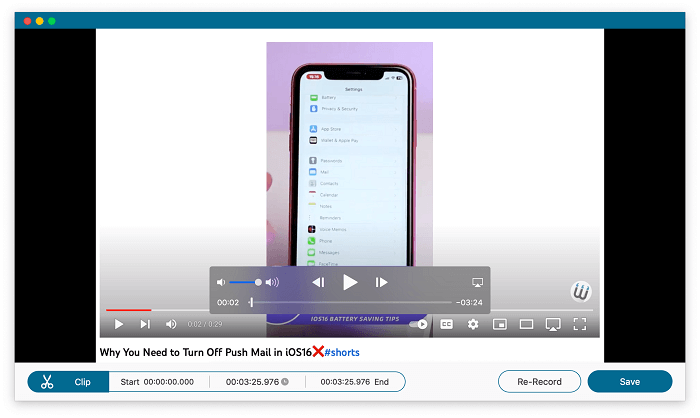
Task: Toggle closed captions on YouTube player
Action: 447,324
